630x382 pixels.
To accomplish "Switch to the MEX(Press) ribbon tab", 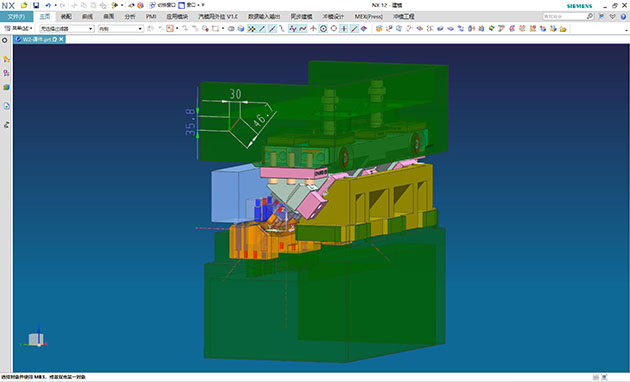I will 368,16.
